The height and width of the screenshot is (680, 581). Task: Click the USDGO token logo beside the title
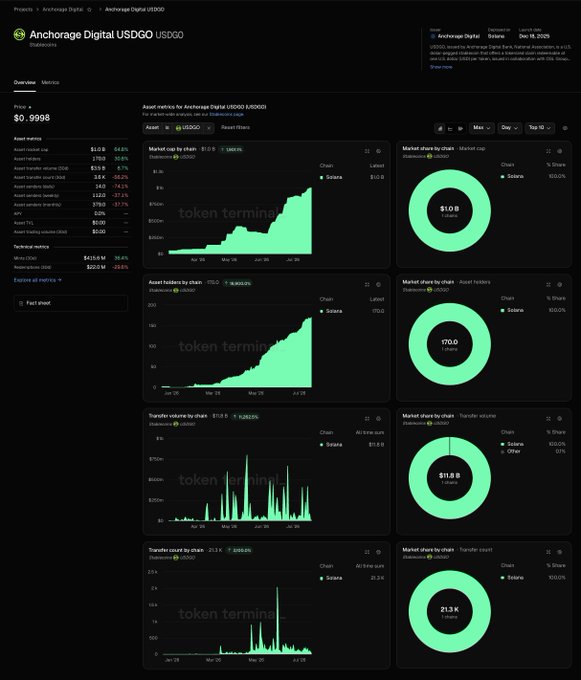(20, 34)
